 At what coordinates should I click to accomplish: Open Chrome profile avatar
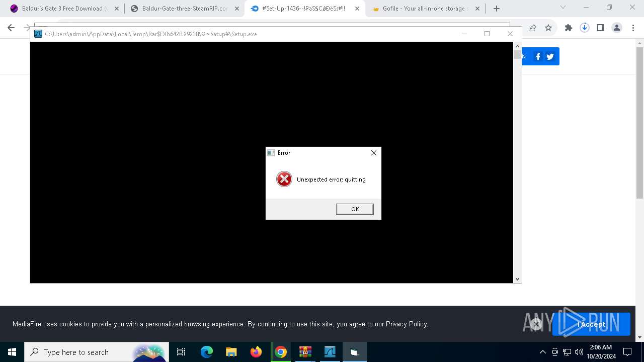(x=617, y=28)
